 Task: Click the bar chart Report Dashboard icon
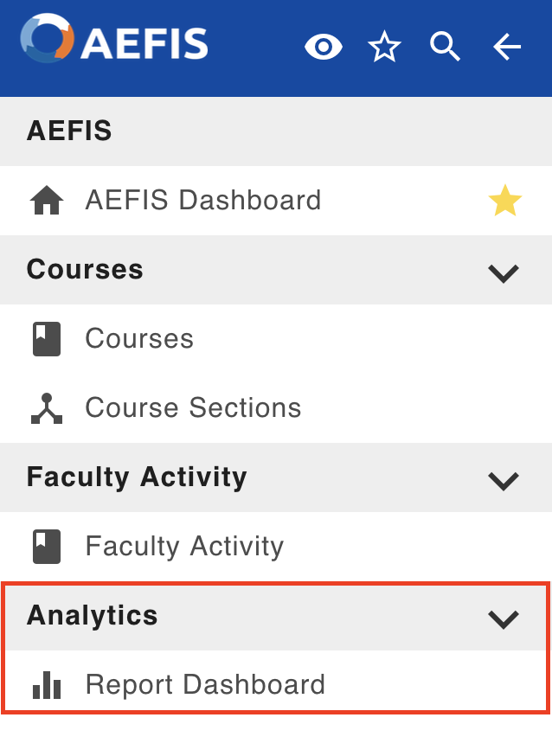(x=47, y=685)
